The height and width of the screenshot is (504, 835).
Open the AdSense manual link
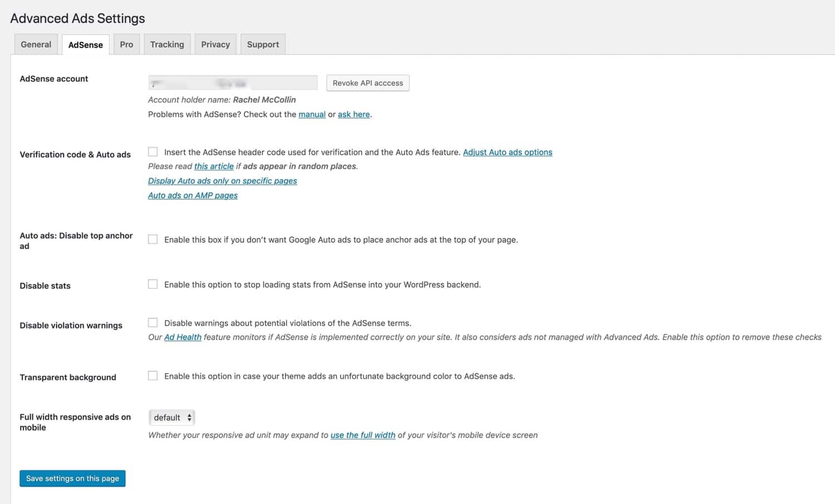tap(312, 114)
